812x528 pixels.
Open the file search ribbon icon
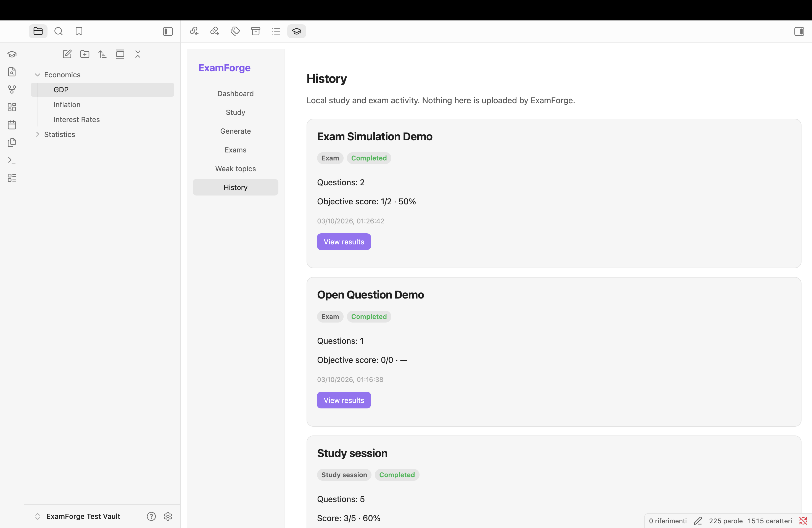tap(12, 72)
